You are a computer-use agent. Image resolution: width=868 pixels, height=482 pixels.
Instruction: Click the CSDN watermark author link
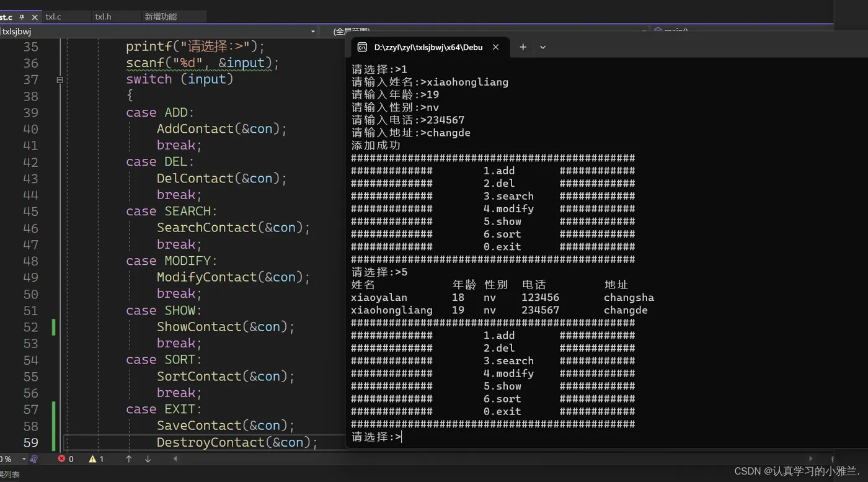pyautogui.click(x=797, y=471)
